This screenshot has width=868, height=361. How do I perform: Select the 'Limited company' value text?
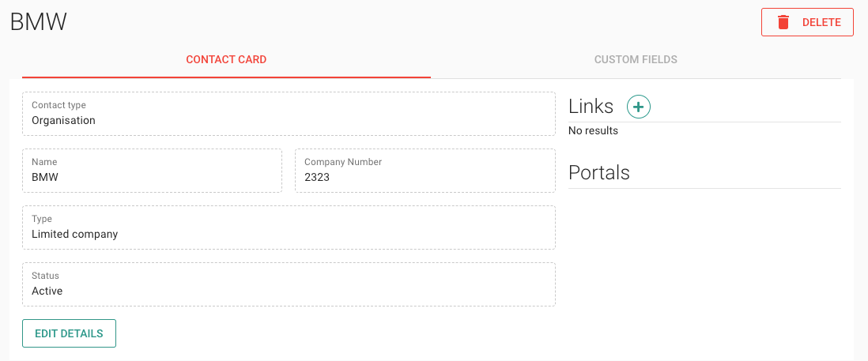click(74, 235)
